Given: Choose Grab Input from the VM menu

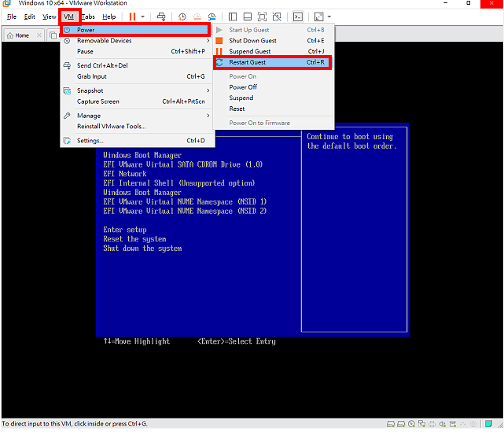Looking at the screenshot, I should [137, 76].
